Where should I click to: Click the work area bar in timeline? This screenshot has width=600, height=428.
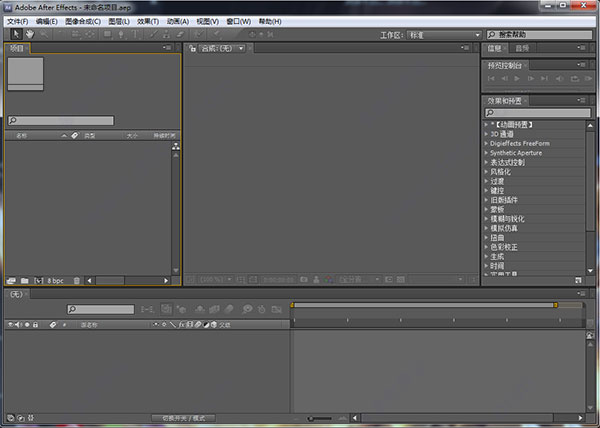[424, 305]
